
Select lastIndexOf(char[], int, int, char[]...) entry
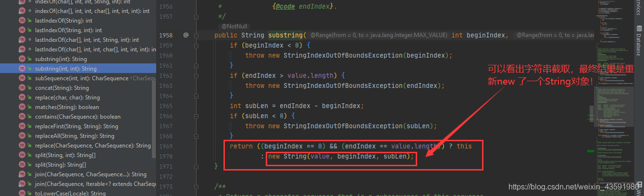pyautogui.click(x=78, y=49)
